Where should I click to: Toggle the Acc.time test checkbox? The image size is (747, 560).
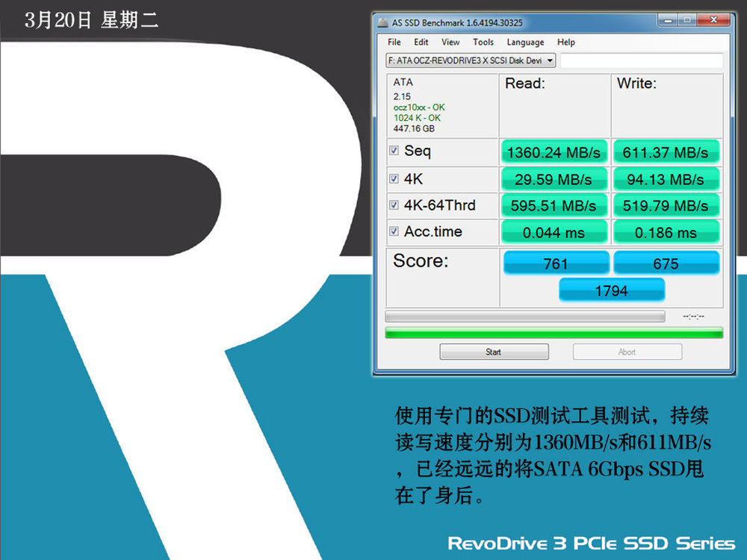click(x=394, y=231)
